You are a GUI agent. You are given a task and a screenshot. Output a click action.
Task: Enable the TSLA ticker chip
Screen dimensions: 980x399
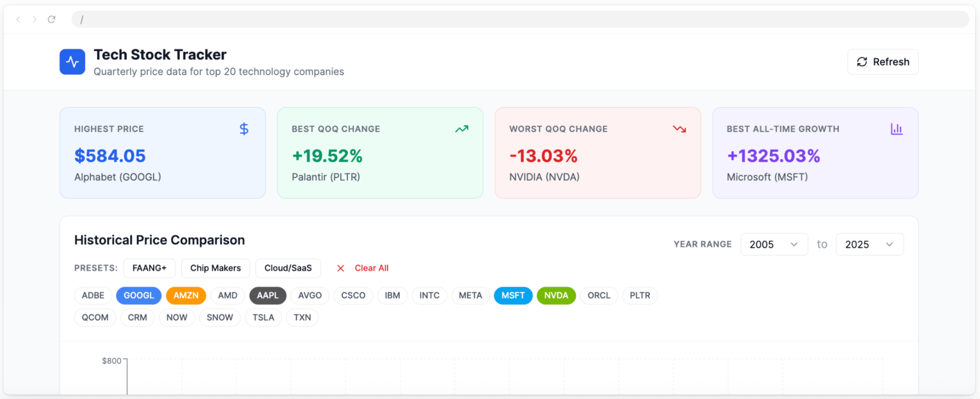click(263, 317)
